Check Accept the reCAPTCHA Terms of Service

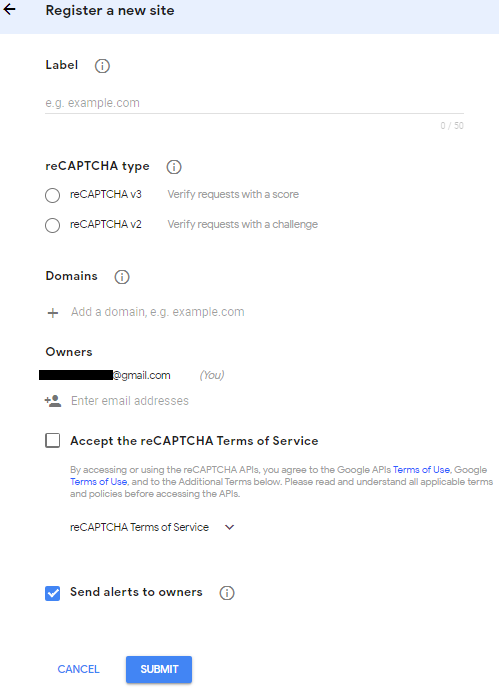click(x=53, y=440)
